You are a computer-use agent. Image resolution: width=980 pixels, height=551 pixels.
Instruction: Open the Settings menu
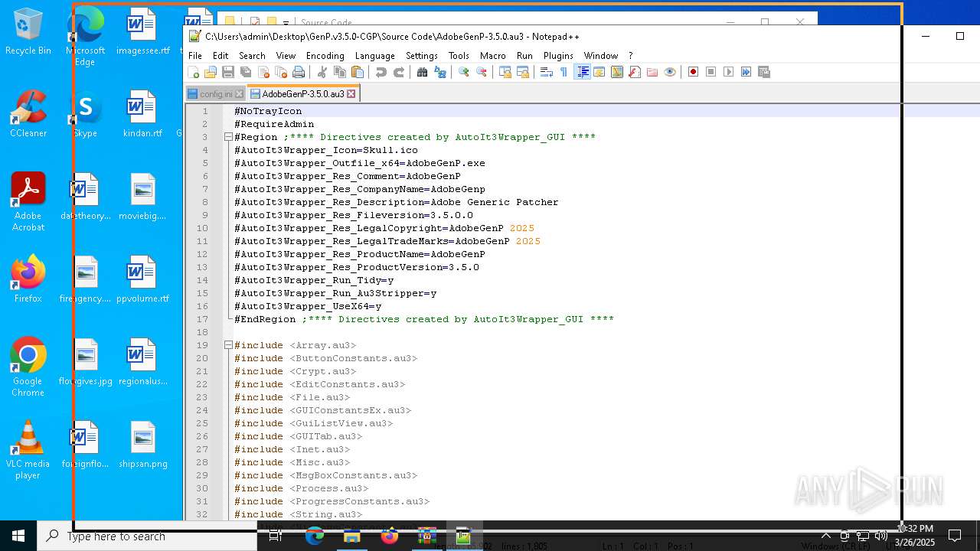coord(422,56)
